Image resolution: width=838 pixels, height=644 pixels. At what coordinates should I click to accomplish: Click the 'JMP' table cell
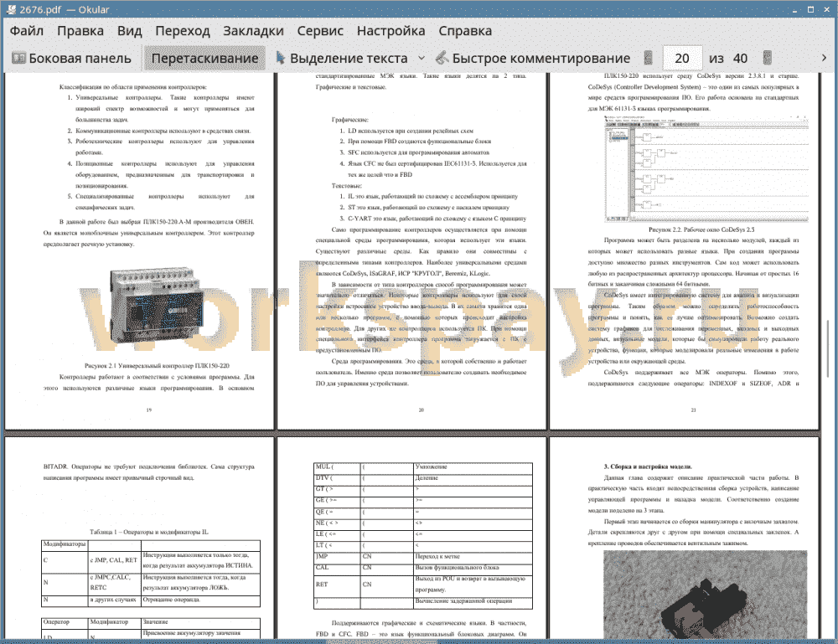tap(337, 557)
